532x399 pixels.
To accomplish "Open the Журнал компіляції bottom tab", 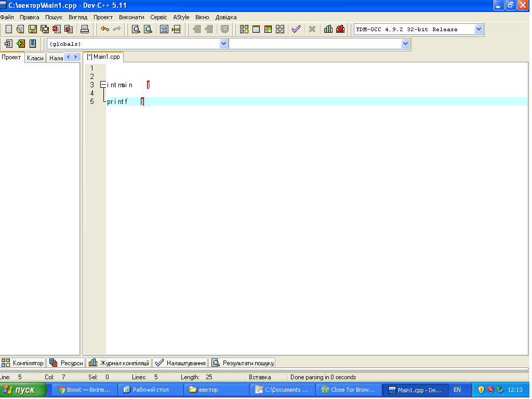I will tap(119, 363).
